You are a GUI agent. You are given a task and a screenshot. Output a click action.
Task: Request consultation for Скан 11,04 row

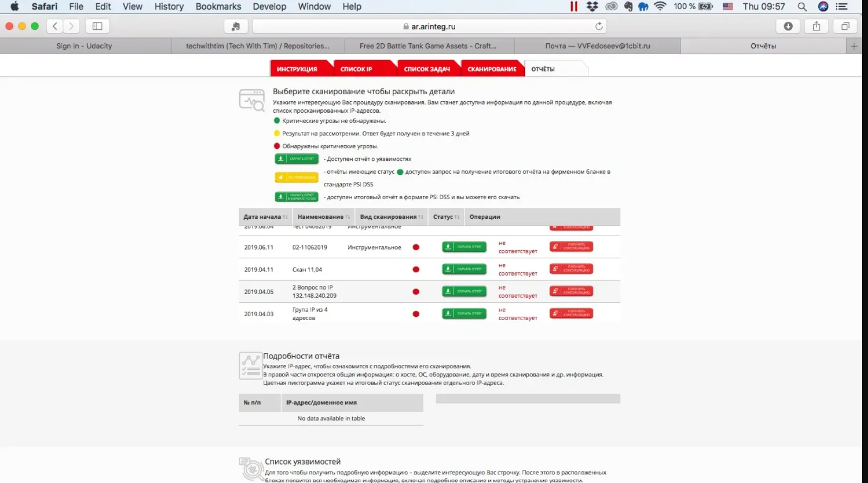[x=571, y=269]
